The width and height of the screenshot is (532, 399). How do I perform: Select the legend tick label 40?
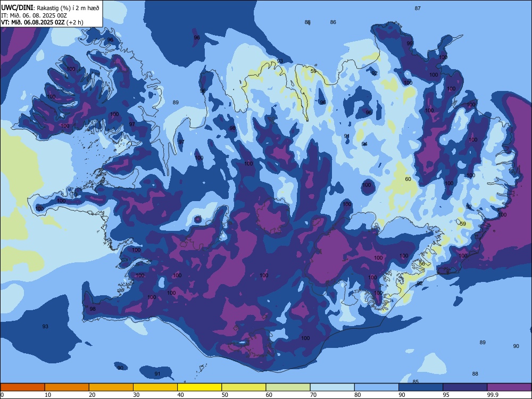[x=181, y=395]
